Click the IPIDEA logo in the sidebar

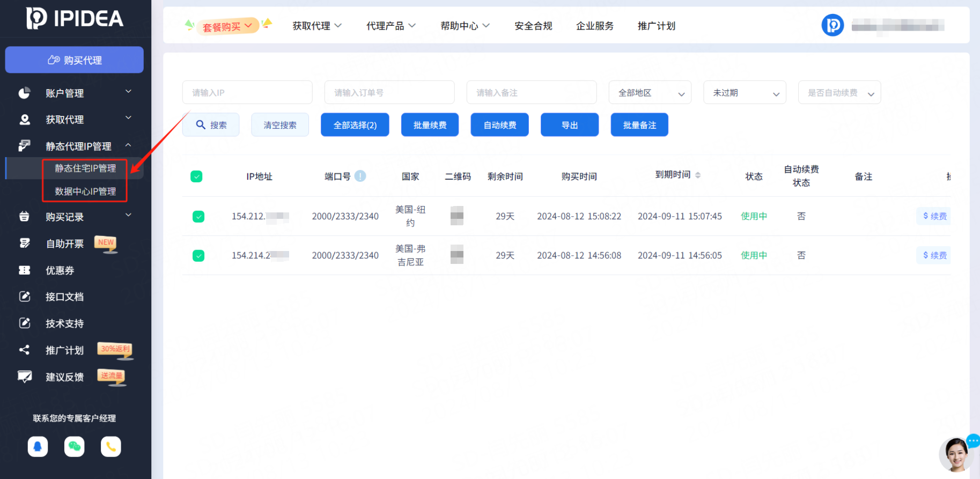click(75, 18)
